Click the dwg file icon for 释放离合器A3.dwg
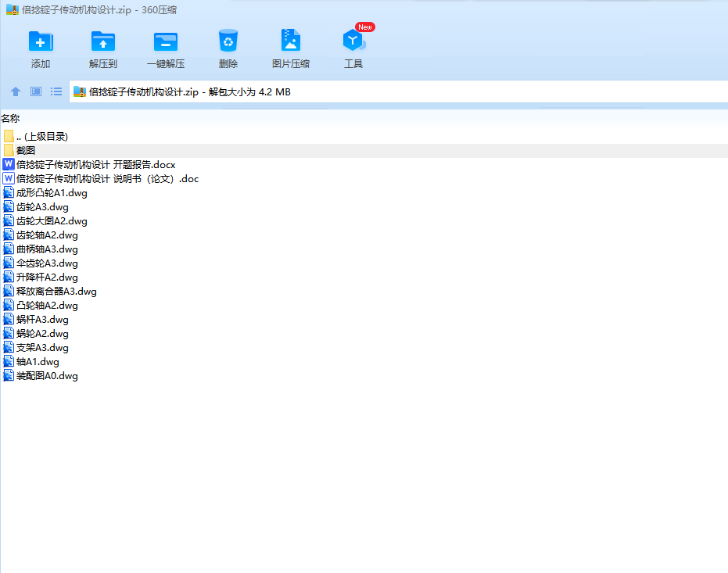Image resolution: width=728 pixels, height=573 pixels. pos(9,291)
